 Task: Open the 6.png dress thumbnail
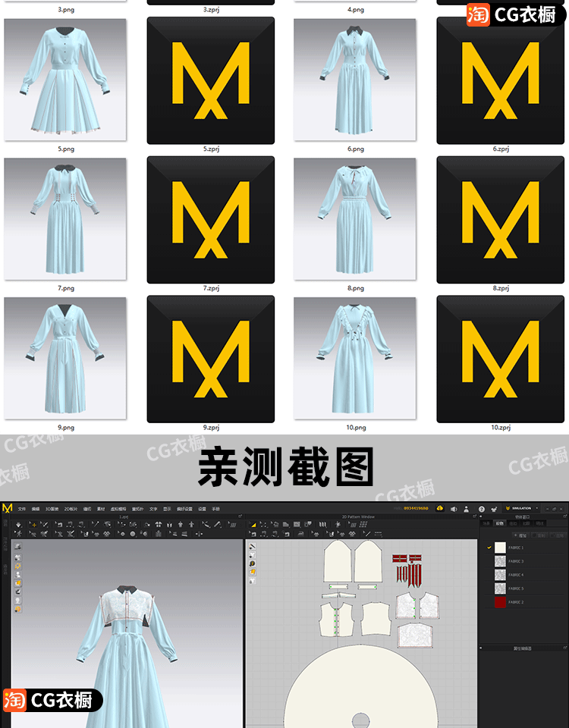pos(355,80)
